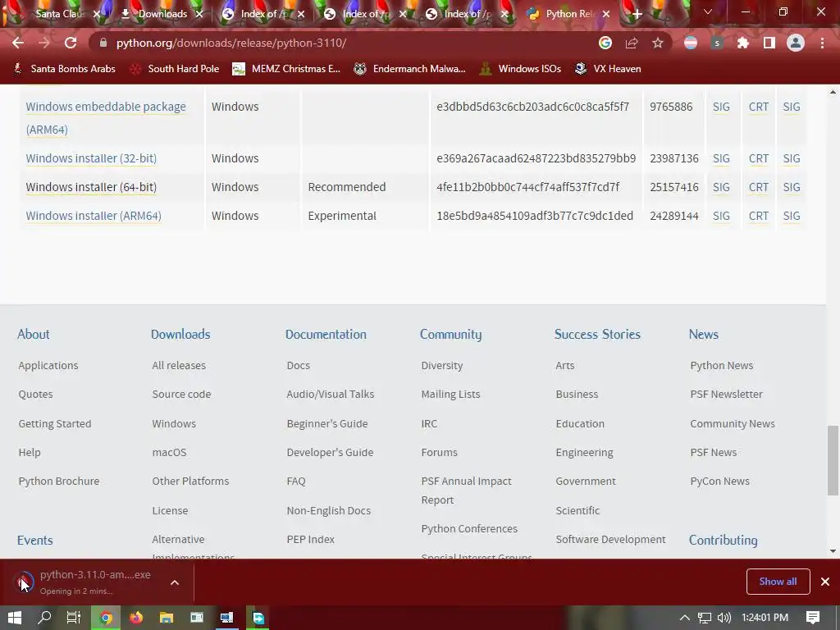Click the S extension icon

(x=717, y=43)
